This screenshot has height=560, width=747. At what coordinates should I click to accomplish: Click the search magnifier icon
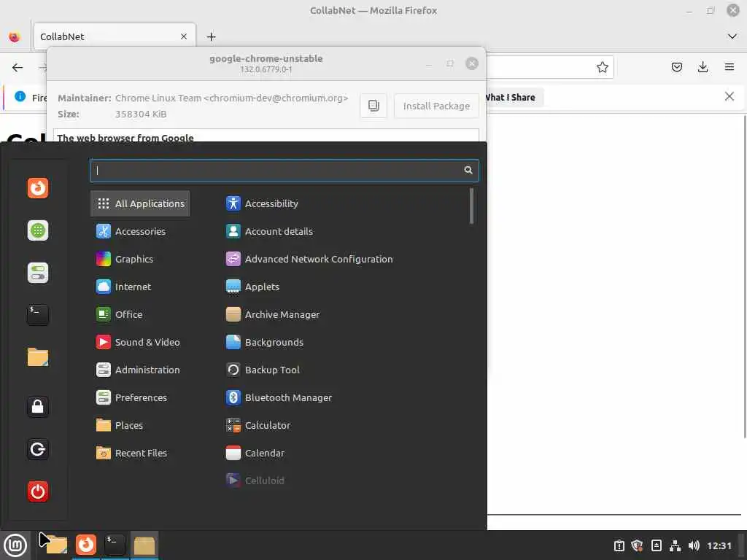(x=468, y=170)
